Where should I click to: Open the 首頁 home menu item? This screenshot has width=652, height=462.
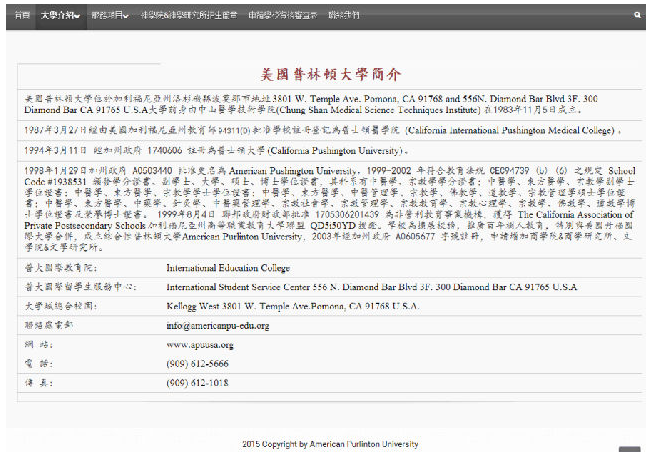tap(22, 15)
